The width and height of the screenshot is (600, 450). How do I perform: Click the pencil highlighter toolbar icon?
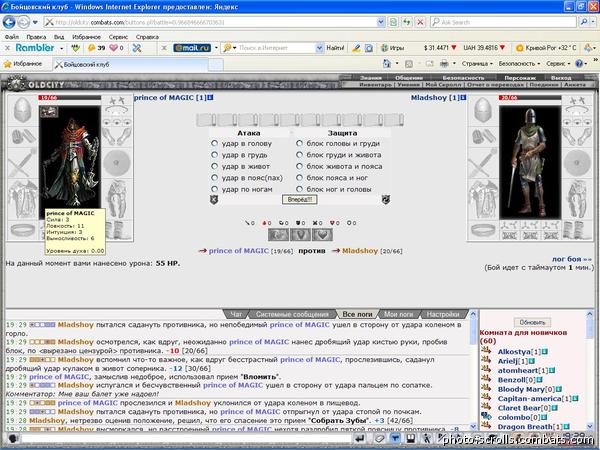pos(356,48)
